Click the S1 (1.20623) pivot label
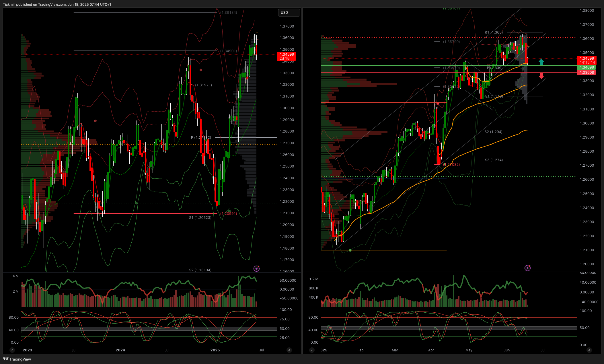The width and height of the screenshot is (604, 364). [200, 218]
